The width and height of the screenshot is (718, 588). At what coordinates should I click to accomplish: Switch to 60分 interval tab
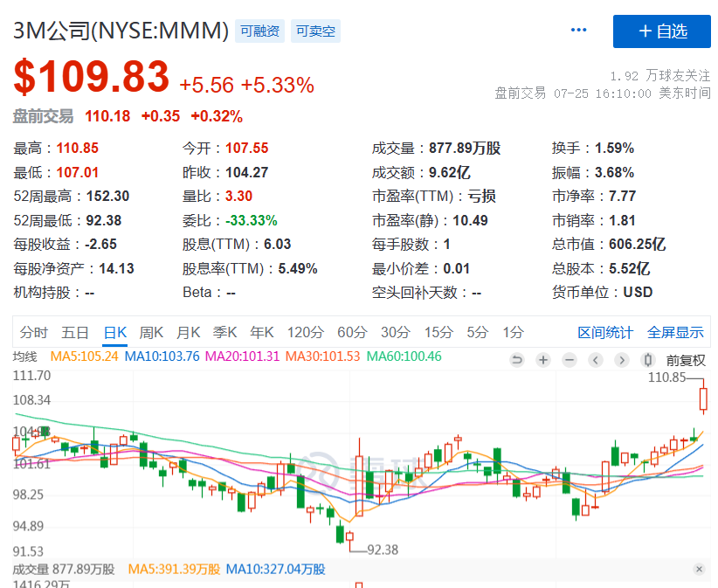(352, 333)
